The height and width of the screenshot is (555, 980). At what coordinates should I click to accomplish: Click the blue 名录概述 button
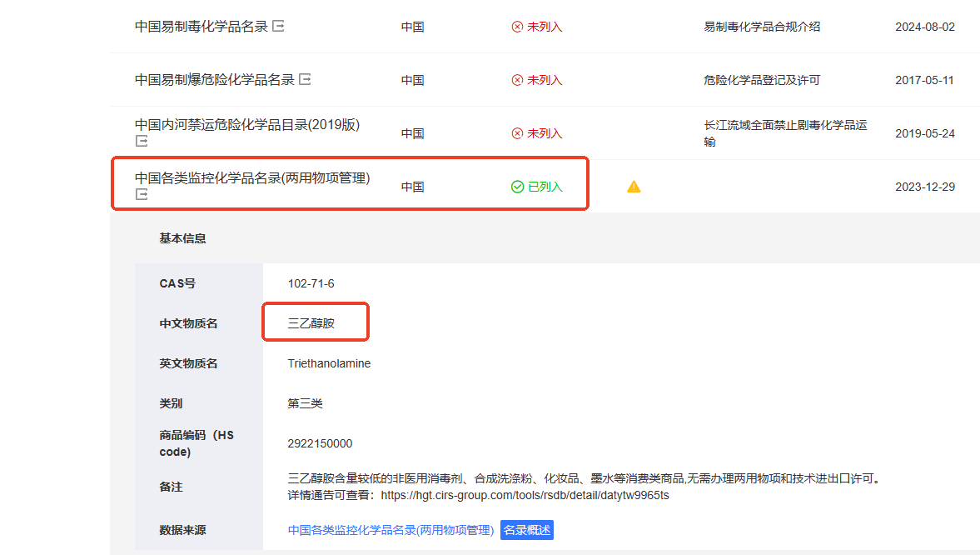coord(526,530)
